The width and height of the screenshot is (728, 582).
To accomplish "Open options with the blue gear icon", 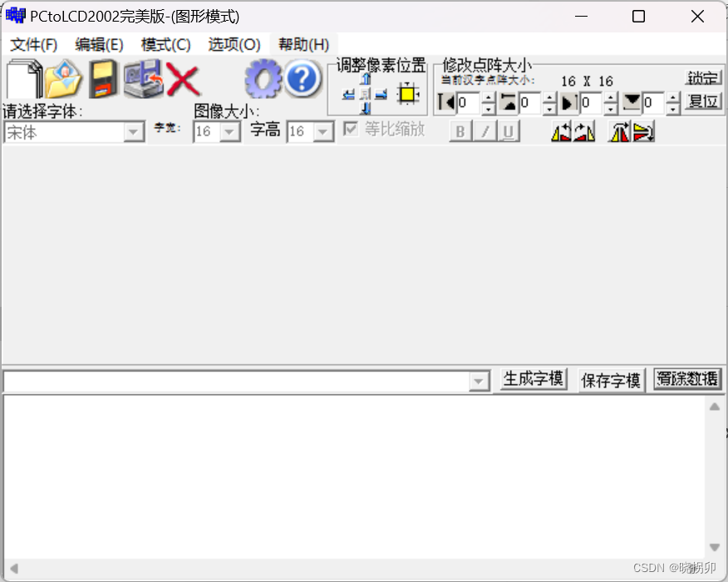I will 263,78.
